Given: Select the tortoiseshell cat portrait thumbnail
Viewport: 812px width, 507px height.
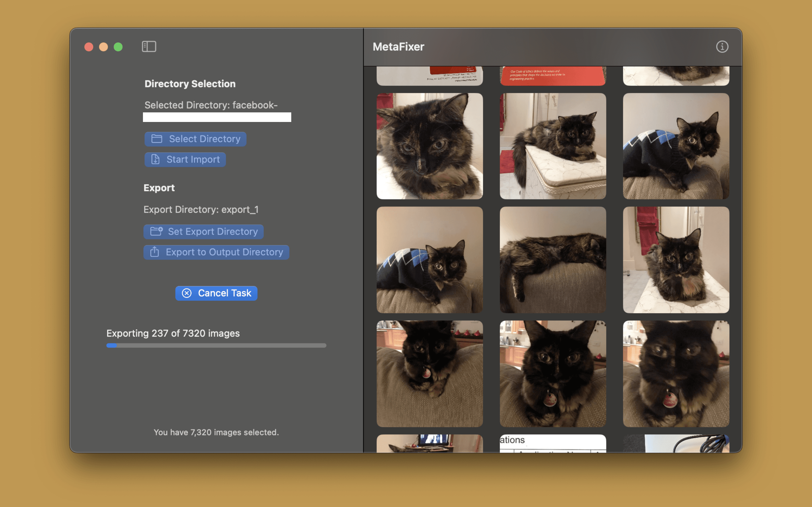Looking at the screenshot, I should [429, 145].
